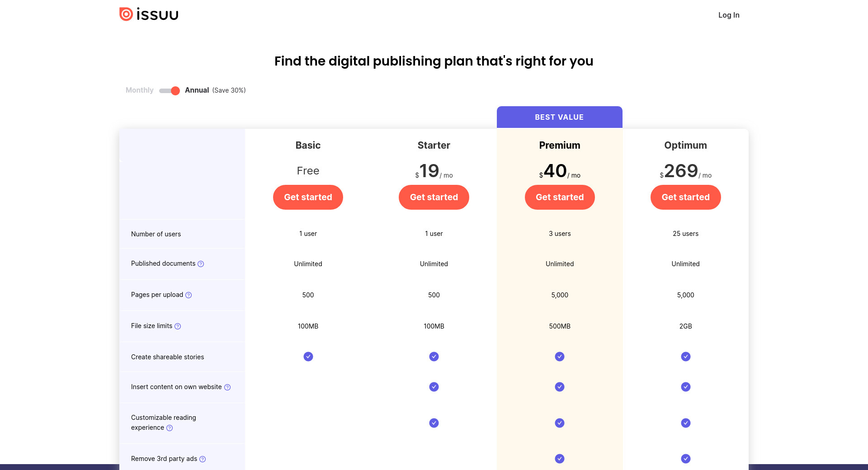868x470 pixels.
Task: Click Premium plan heading
Action: click(559, 145)
